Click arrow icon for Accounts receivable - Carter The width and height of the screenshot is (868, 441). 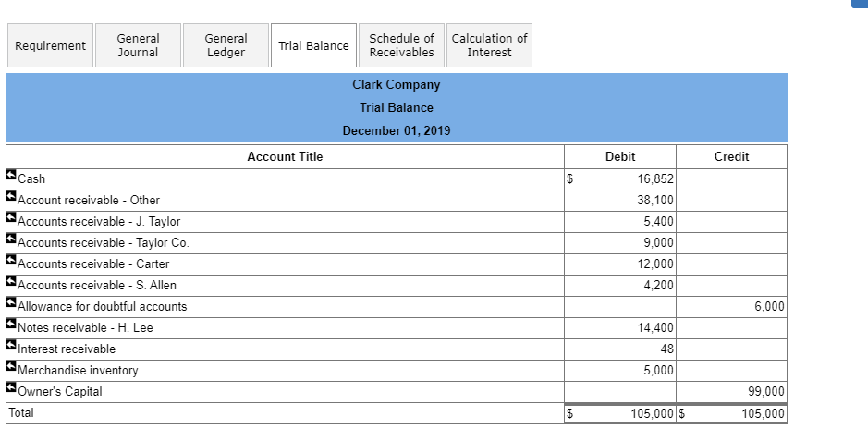point(11,260)
